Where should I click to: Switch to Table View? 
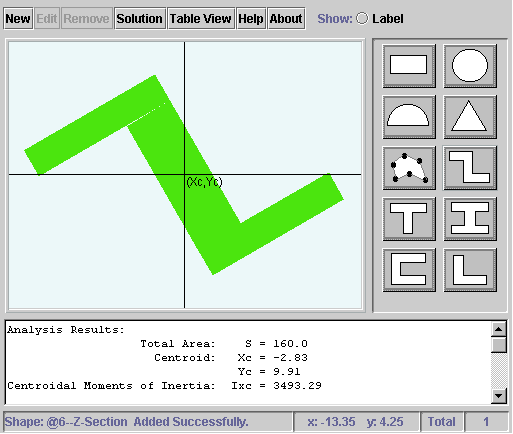201,19
